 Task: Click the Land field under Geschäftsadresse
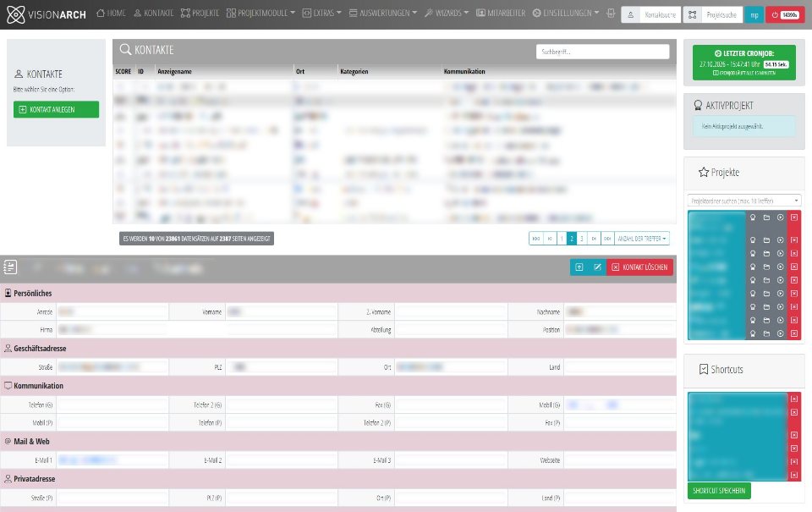620,367
